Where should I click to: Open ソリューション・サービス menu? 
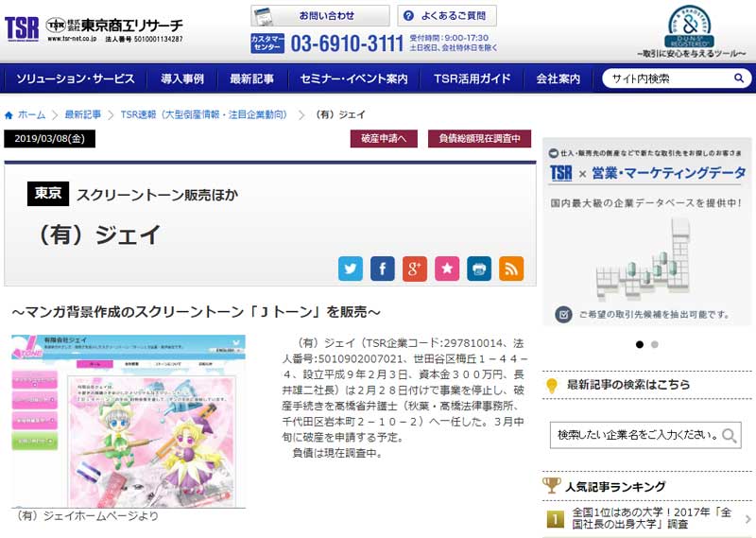76,79
